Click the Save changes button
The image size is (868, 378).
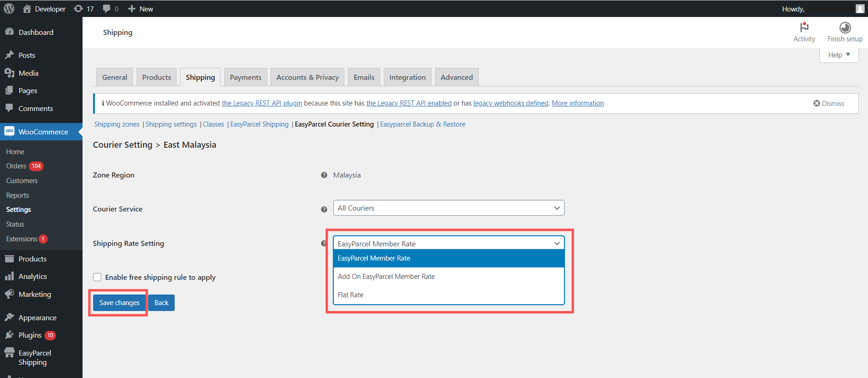coord(119,303)
